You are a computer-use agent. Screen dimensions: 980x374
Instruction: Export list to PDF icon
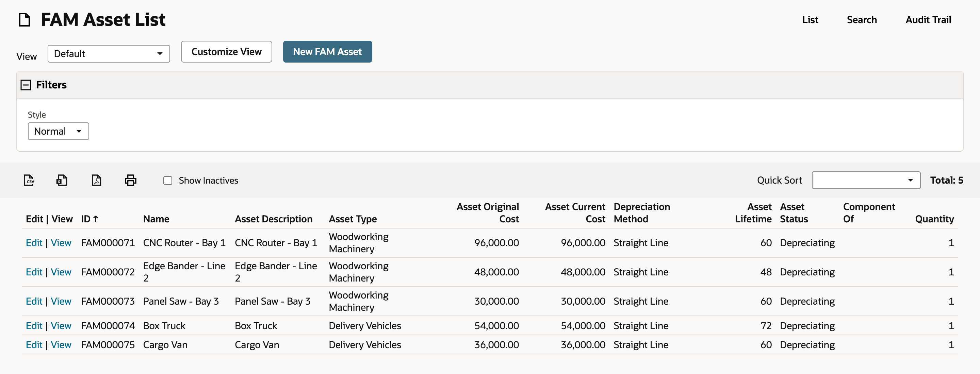(x=97, y=180)
